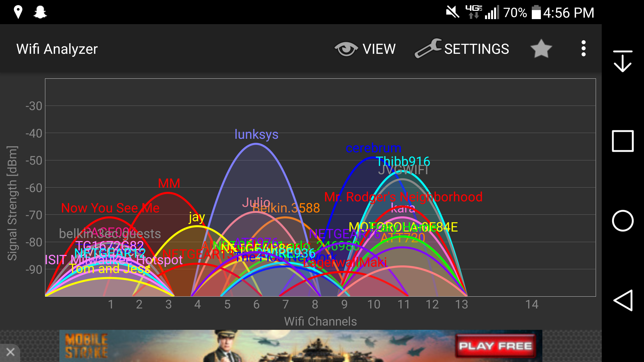Expand the VIEW options menu
This screenshot has width=644, height=362.
click(x=365, y=48)
